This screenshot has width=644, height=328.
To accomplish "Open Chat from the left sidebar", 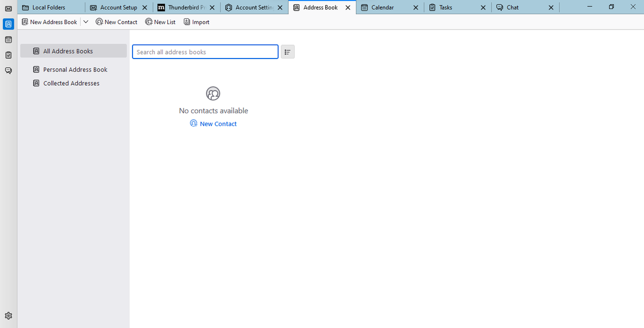I will pos(8,70).
